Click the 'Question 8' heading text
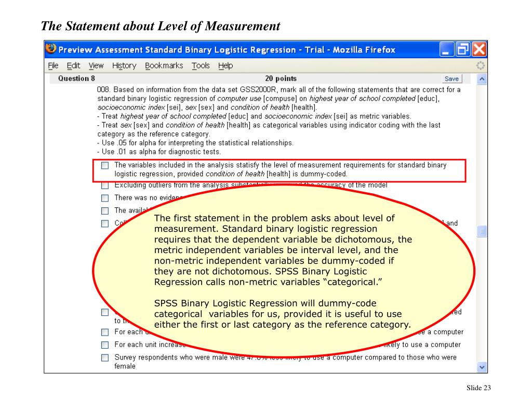532x399 pixels. click(76, 78)
